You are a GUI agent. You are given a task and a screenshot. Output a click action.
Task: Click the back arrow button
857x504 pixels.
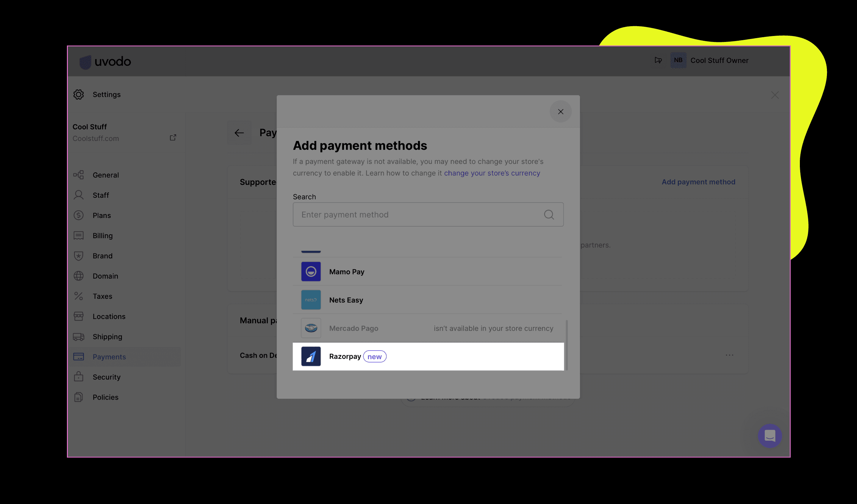[239, 133]
